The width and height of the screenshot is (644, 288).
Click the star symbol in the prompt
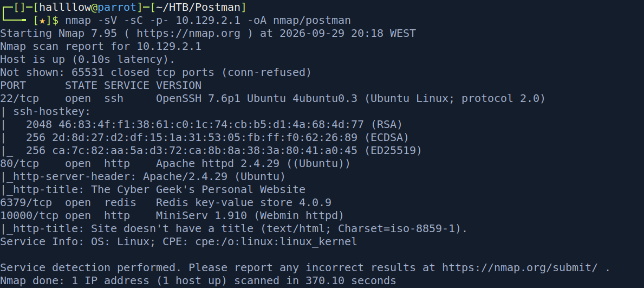click(x=42, y=20)
